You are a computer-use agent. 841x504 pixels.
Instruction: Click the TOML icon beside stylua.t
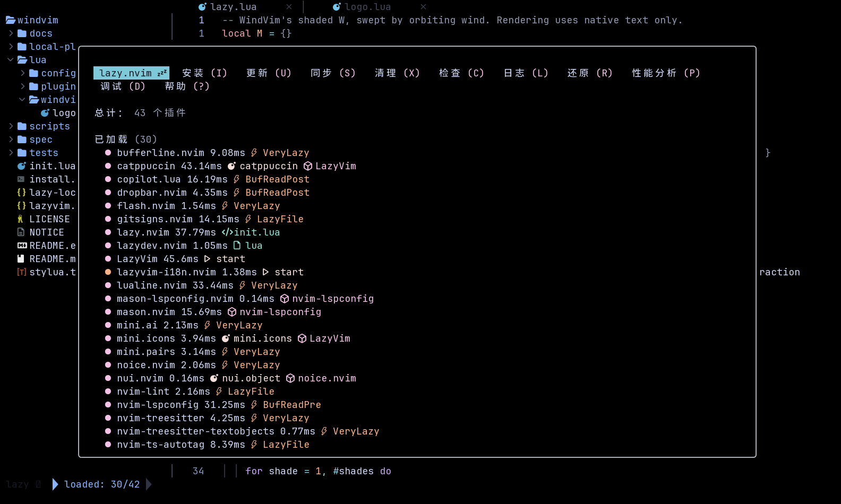point(22,272)
